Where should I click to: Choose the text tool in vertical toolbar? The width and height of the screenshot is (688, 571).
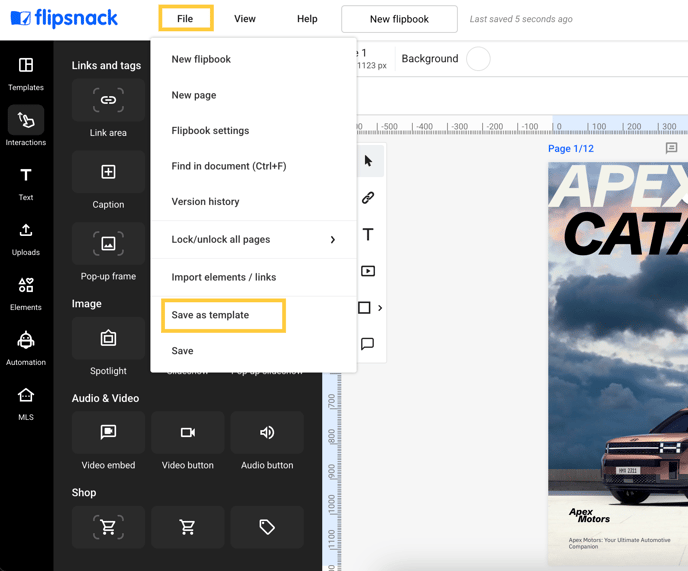pyautogui.click(x=368, y=235)
